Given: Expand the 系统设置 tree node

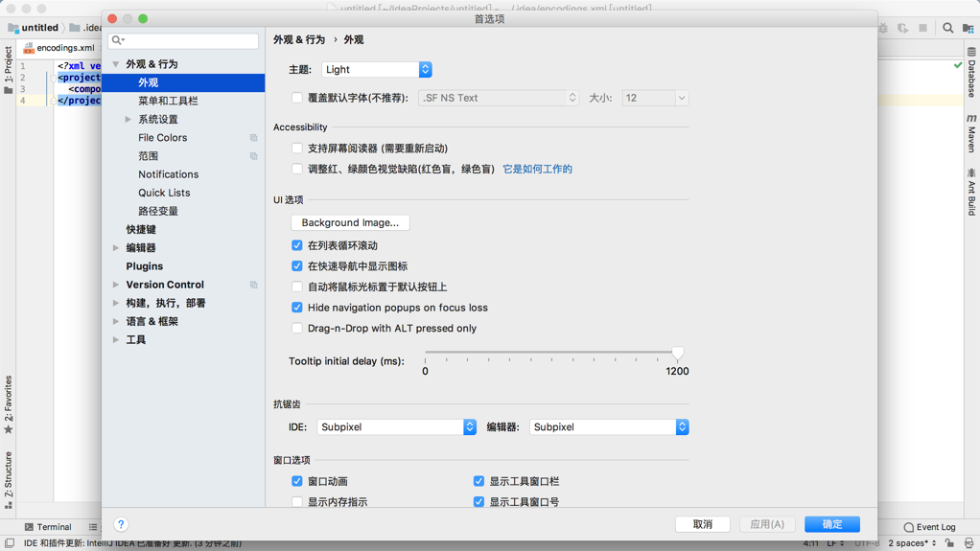Looking at the screenshot, I should click(x=128, y=120).
